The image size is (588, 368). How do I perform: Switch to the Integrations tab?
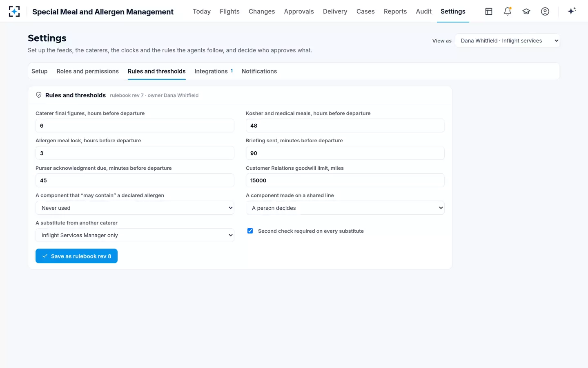pos(214,71)
